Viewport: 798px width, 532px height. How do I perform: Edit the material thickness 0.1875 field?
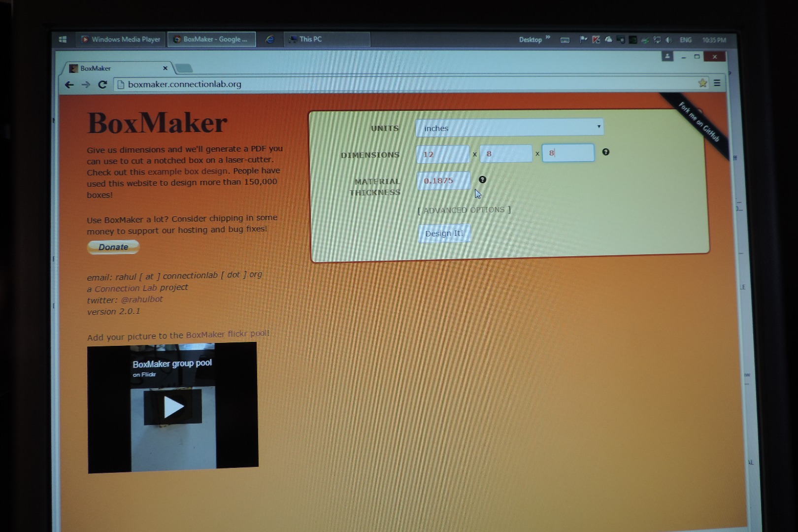(444, 180)
